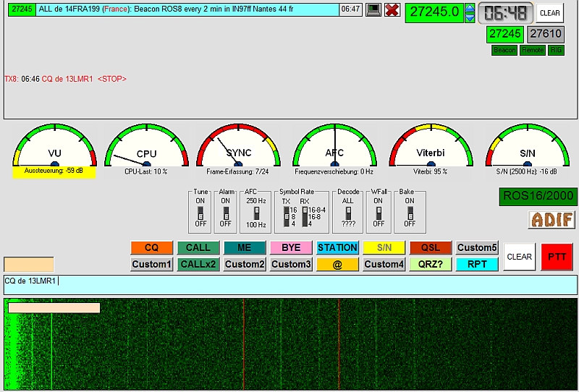
Task: Click the red X delete icon
Action: [x=392, y=9]
